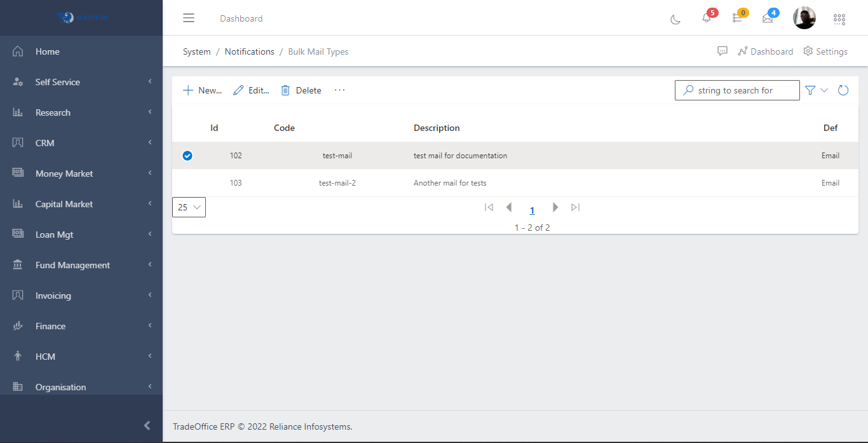
Task: Jump to last page in pagination
Action: click(576, 207)
